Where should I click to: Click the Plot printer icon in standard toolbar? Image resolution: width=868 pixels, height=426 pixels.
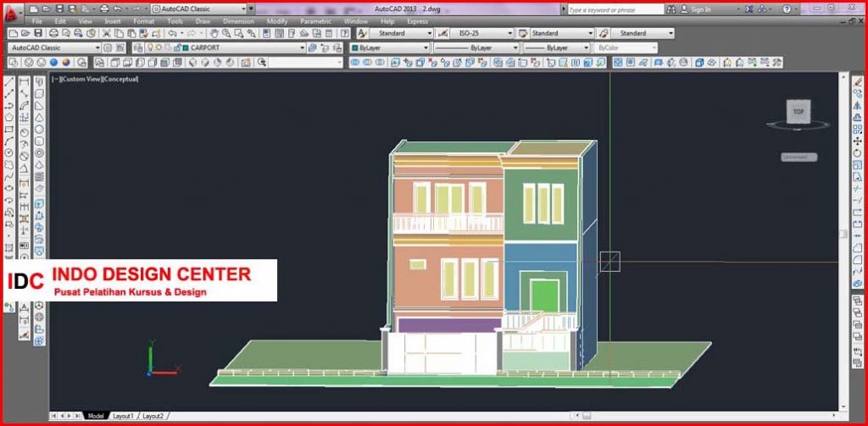(x=54, y=34)
